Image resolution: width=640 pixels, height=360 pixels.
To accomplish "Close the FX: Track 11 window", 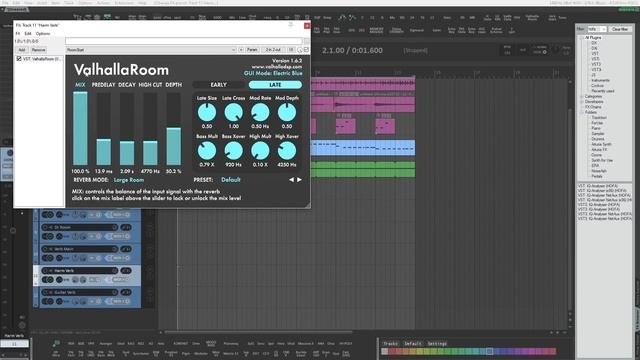I will [x=307, y=25].
